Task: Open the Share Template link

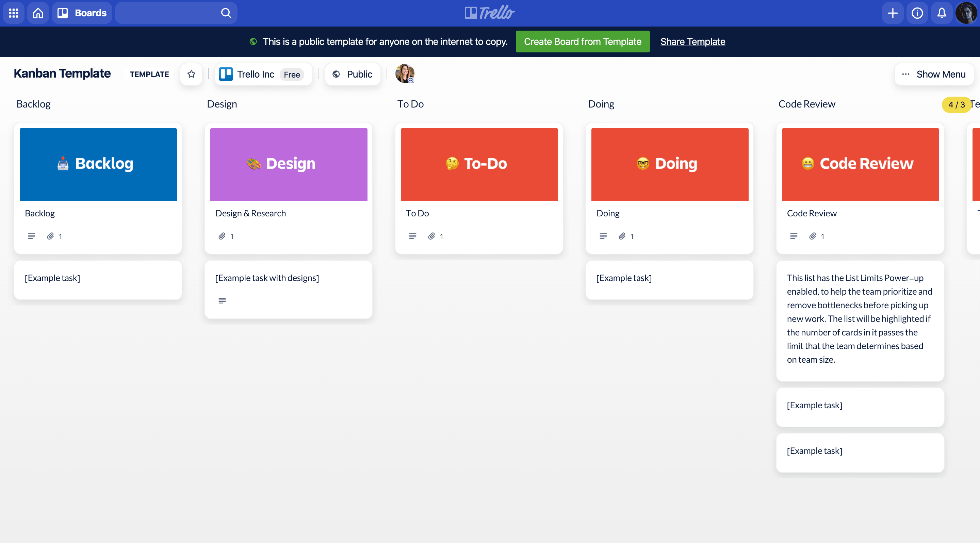Action: click(692, 42)
